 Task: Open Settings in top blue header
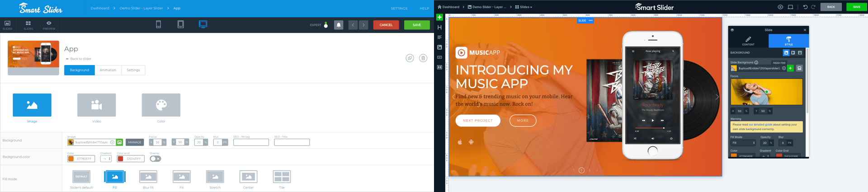(x=399, y=8)
